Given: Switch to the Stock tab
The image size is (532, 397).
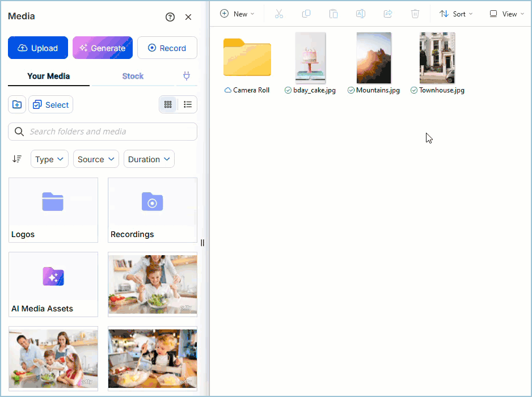Looking at the screenshot, I should (133, 76).
